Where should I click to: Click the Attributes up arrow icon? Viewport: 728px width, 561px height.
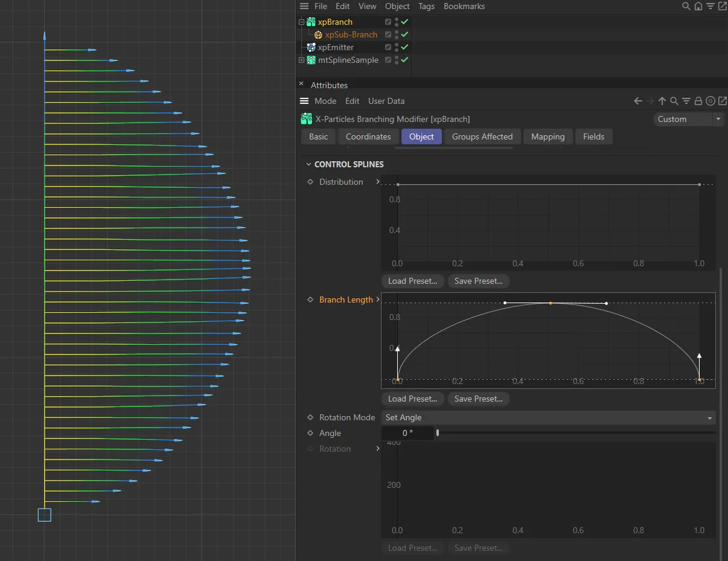point(662,101)
